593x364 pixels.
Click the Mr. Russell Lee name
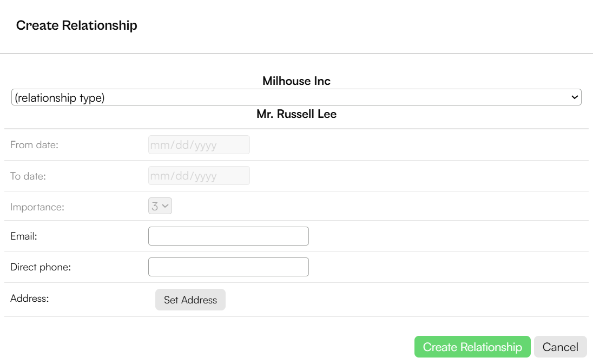(296, 114)
